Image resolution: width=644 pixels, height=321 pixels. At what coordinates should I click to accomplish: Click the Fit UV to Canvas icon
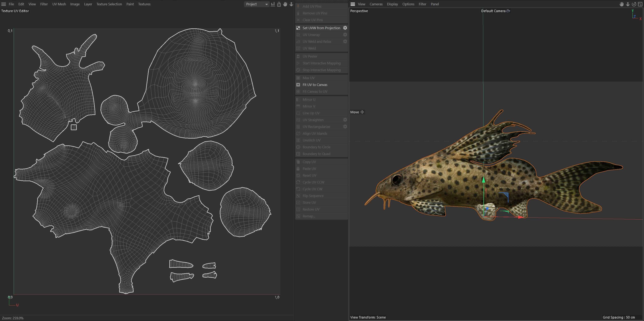[298, 85]
